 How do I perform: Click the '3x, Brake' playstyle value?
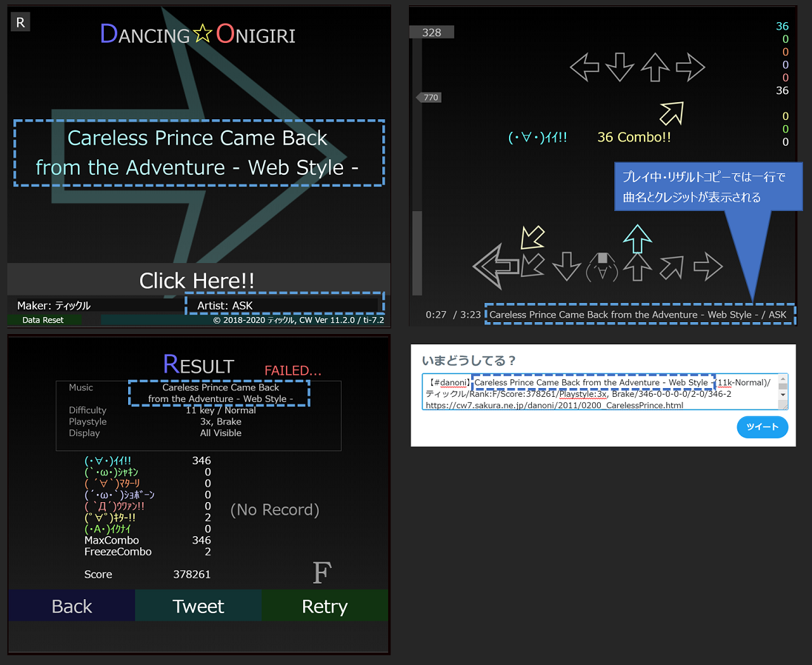(221, 422)
